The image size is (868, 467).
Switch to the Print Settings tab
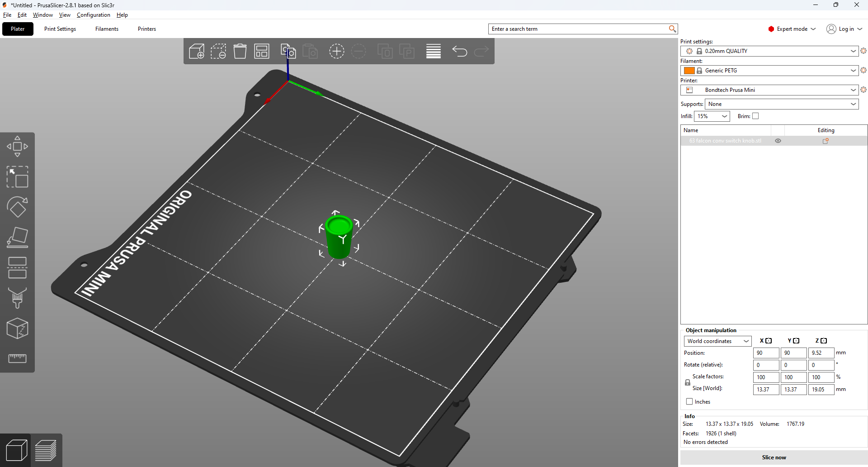(x=60, y=29)
